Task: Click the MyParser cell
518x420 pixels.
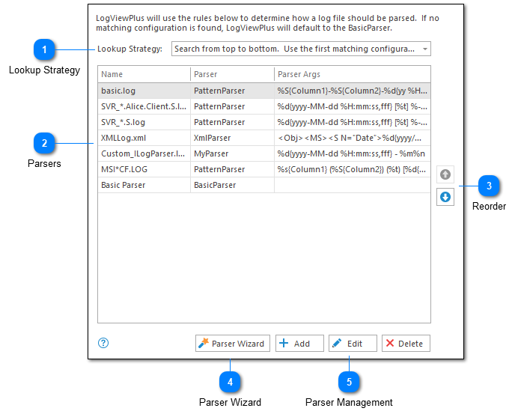Action: (232, 153)
